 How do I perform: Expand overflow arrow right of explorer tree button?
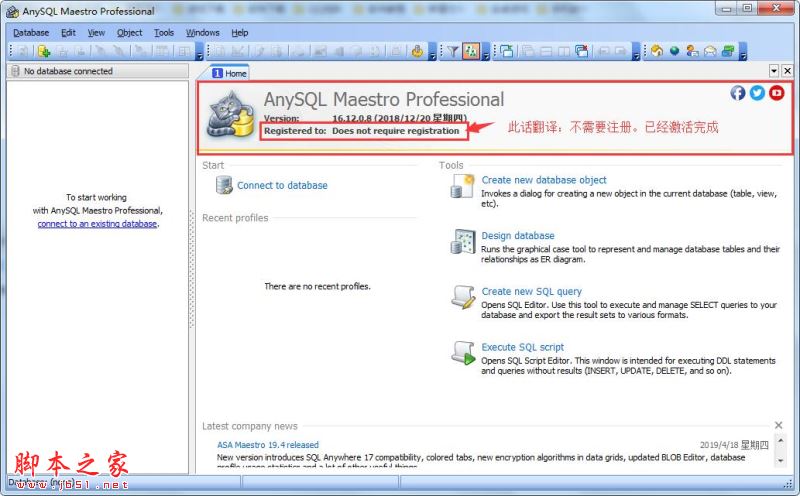point(486,52)
